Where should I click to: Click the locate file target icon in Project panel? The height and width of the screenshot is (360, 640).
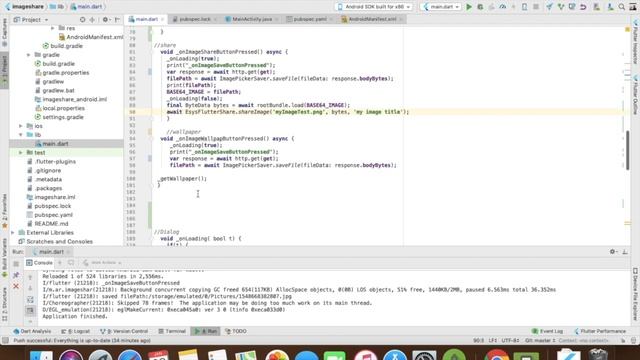83,20
